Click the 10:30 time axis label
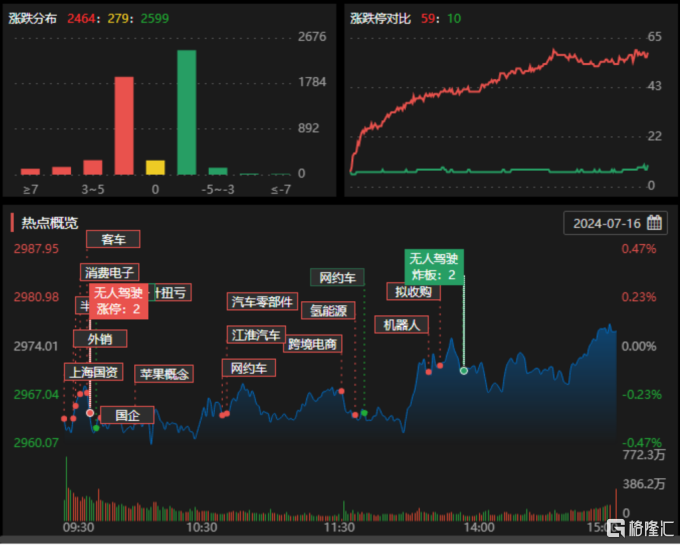The width and height of the screenshot is (681, 545). tap(202, 528)
